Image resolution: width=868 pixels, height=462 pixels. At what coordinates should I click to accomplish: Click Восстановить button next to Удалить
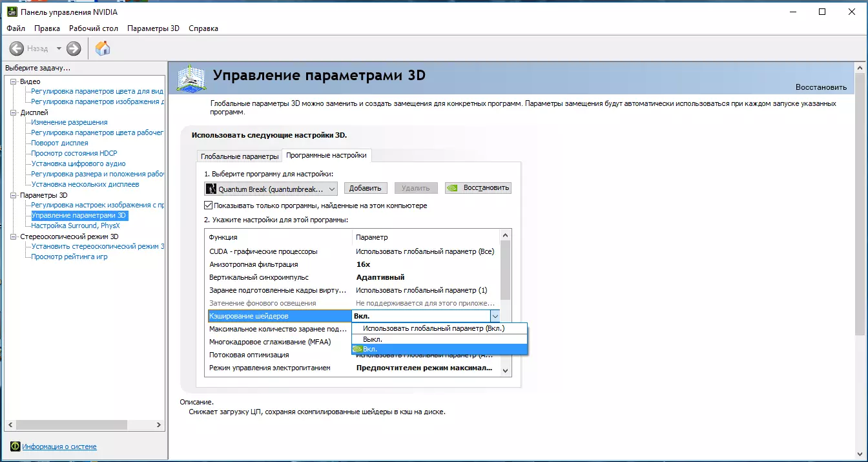[x=478, y=188]
